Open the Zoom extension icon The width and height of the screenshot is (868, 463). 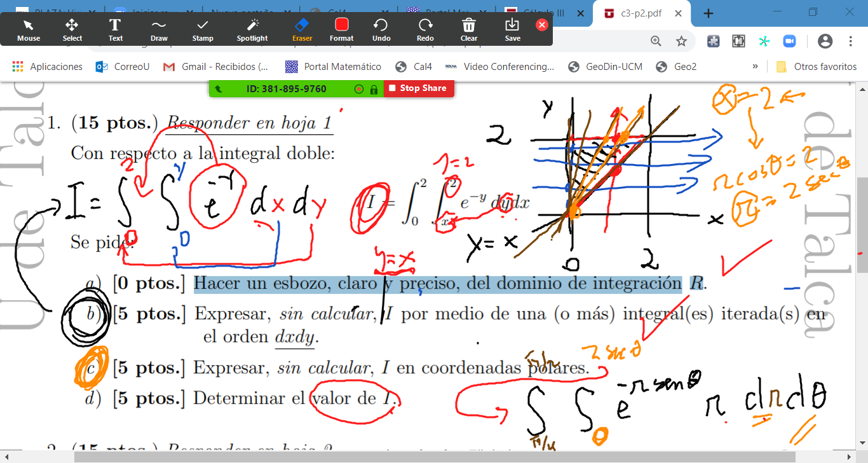tap(790, 41)
